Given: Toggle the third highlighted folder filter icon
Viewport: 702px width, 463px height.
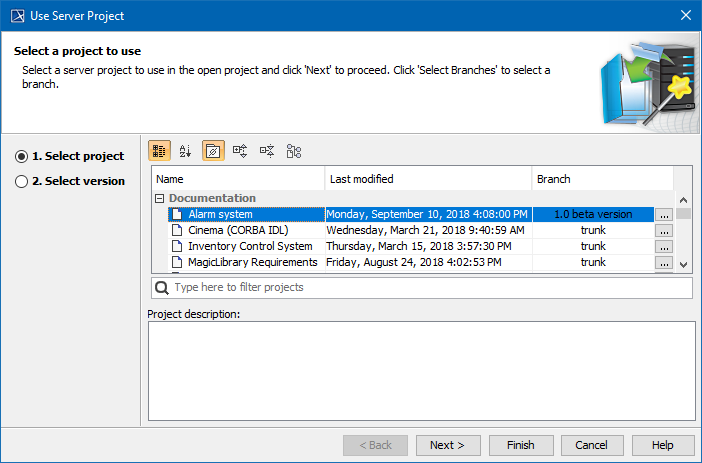Looking at the screenshot, I should [213, 151].
